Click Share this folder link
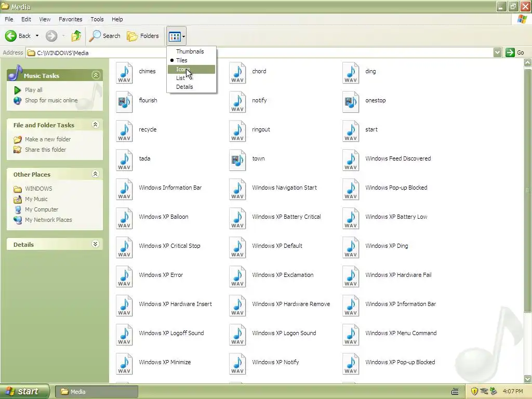The height and width of the screenshot is (399, 532). pos(46,150)
